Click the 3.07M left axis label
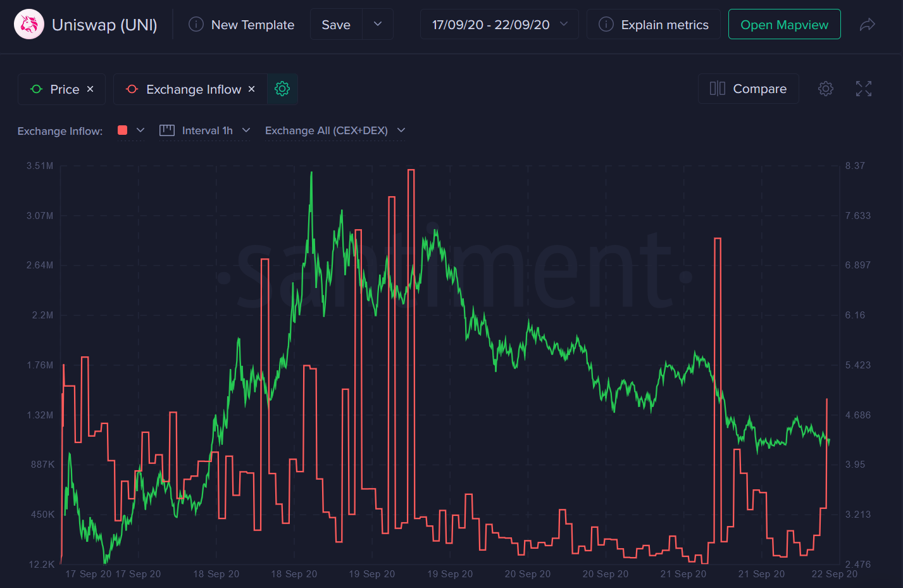The height and width of the screenshot is (588, 903). (40, 216)
